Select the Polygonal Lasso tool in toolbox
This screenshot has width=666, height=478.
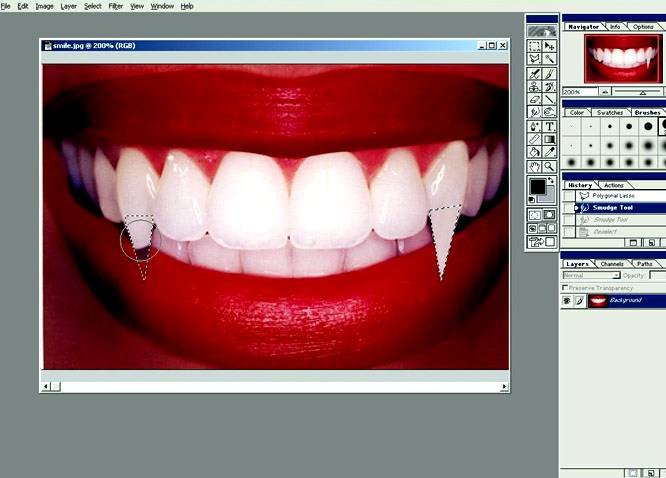535,59
